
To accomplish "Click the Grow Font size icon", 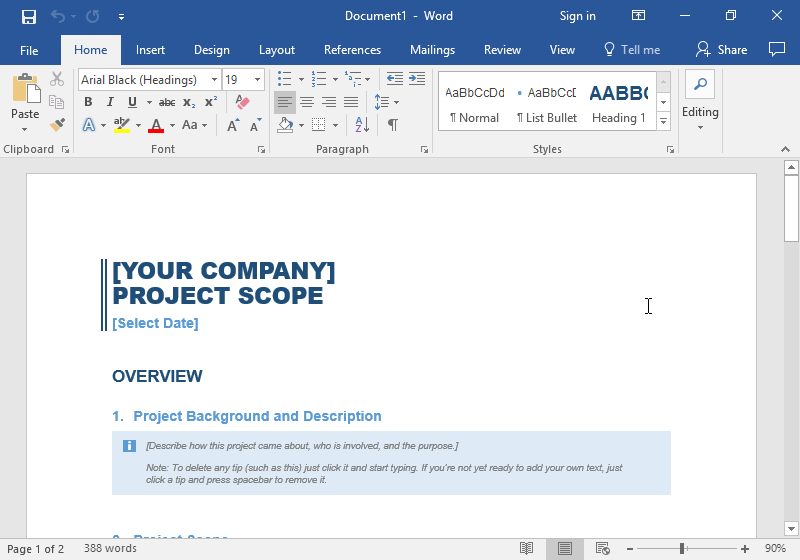I will [x=233, y=125].
